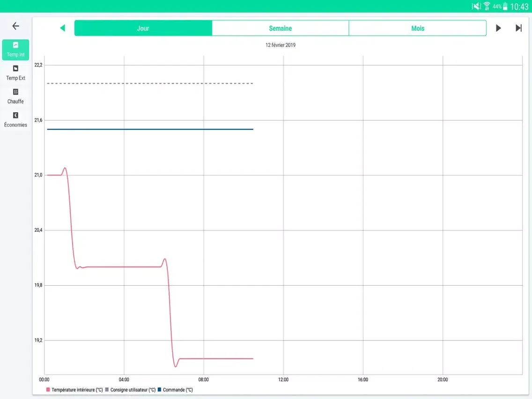Screen dimensions: 532x399
Task: Switch to the Mois tab
Action: pos(418,28)
